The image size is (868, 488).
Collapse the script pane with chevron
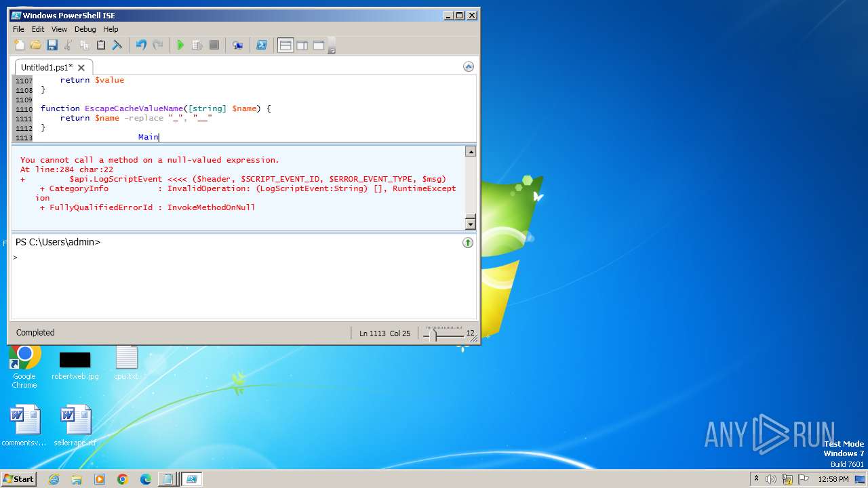pyautogui.click(x=468, y=66)
